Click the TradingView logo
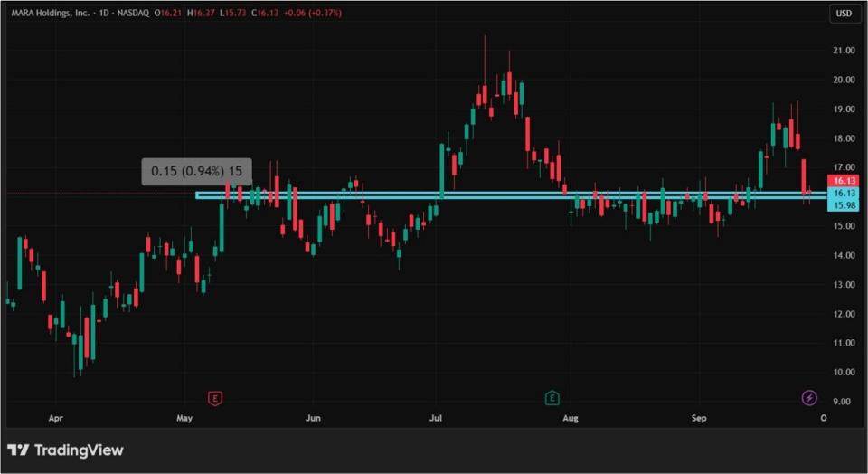Image resolution: width=868 pixels, height=474 pixels. pos(65,450)
